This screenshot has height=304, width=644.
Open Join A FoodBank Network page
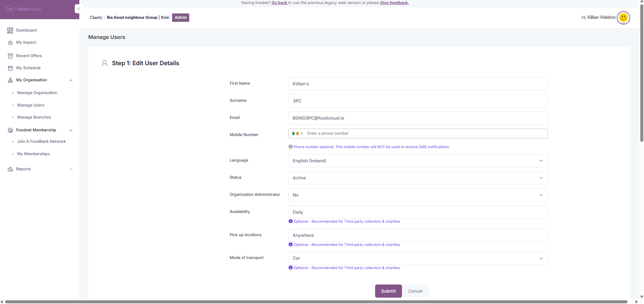click(x=41, y=142)
